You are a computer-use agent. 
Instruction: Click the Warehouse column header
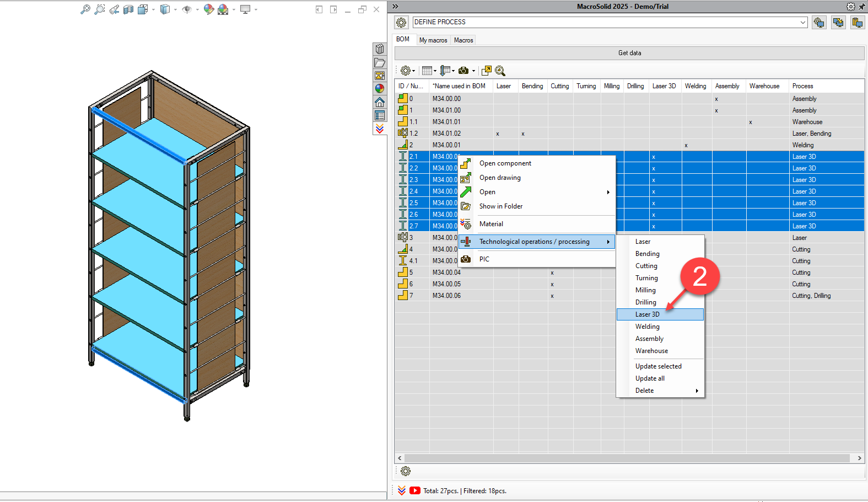pyautogui.click(x=767, y=86)
